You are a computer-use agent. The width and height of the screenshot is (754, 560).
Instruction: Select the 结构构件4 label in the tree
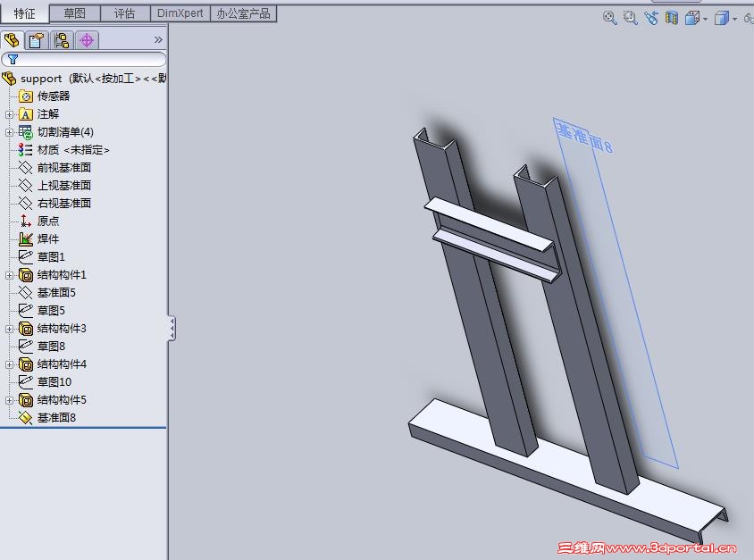pyautogui.click(x=62, y=364)
